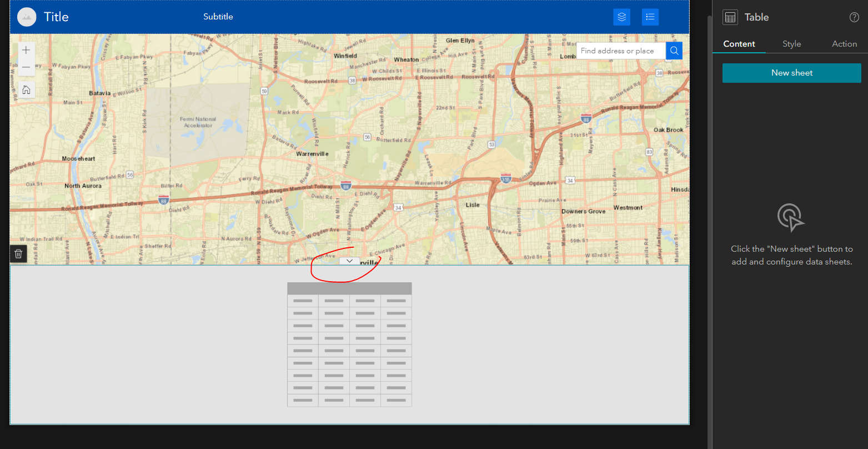
Task: Select the Content tab
Action: [x=739, y=43]
